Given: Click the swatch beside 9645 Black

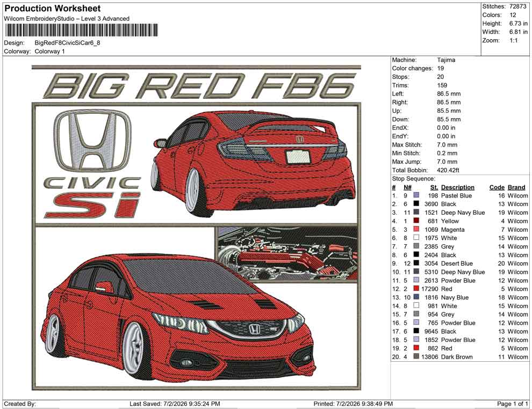Looking at the screenshot, I should pos(416,331).
